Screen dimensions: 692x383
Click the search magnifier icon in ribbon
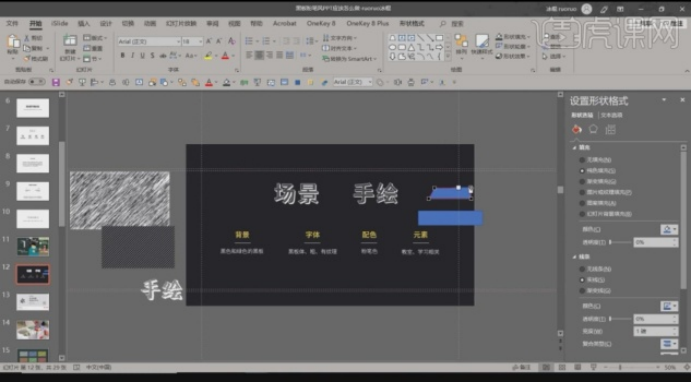[x=443, y=23]
